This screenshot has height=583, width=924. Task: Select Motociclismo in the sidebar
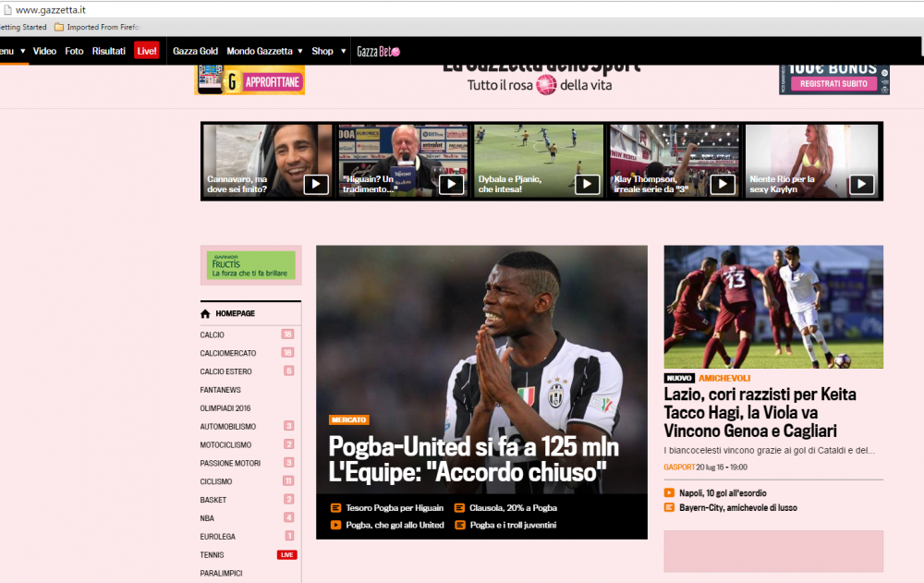[225, 444]
